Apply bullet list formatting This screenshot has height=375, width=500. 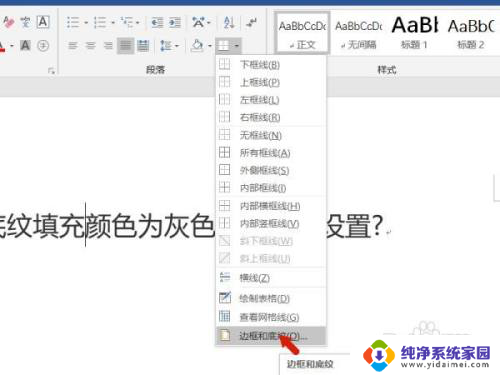pos(73,22)
